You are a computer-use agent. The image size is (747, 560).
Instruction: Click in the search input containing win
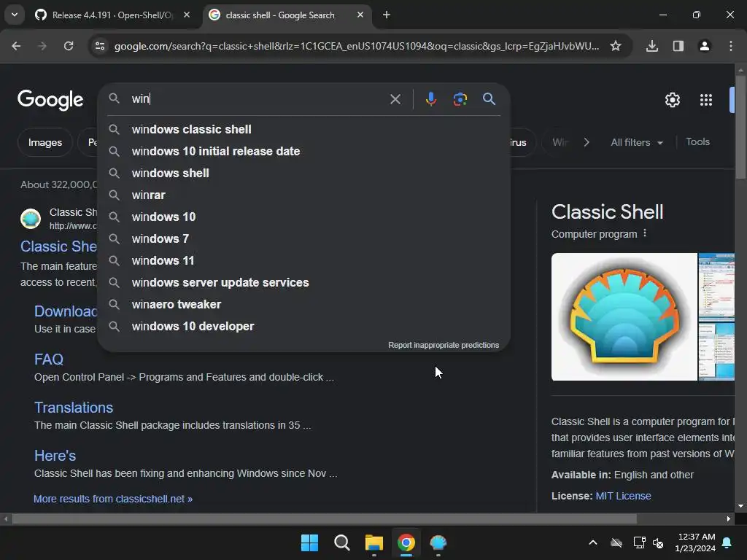[258, 99]
